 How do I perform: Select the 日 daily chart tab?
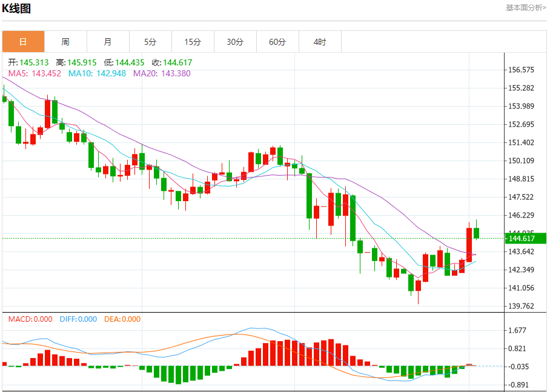23,42
